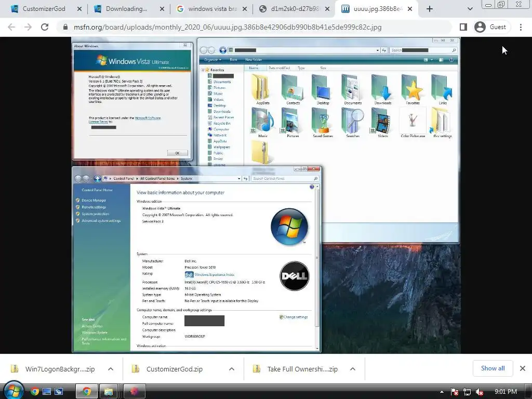Close the CustomizerGod tab
The height and width of the screenshot is (399, 532).
pos(79,9)
